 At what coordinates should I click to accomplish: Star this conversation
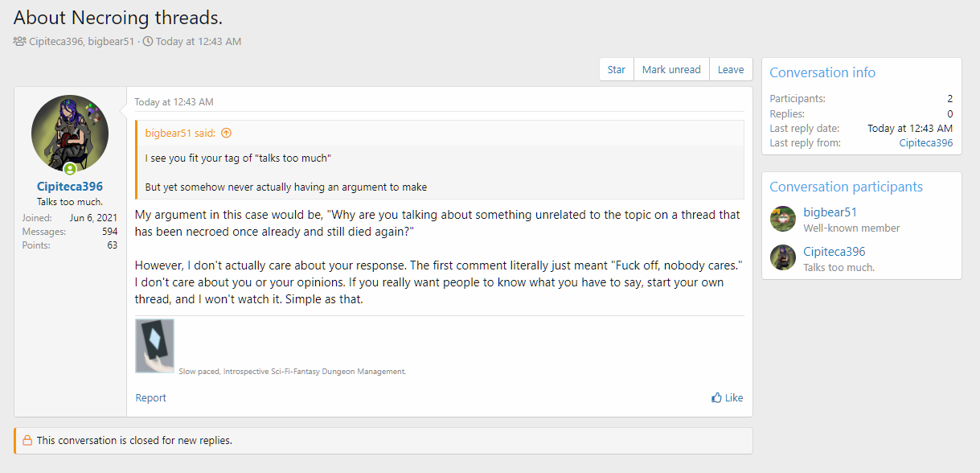pos(617,70)
